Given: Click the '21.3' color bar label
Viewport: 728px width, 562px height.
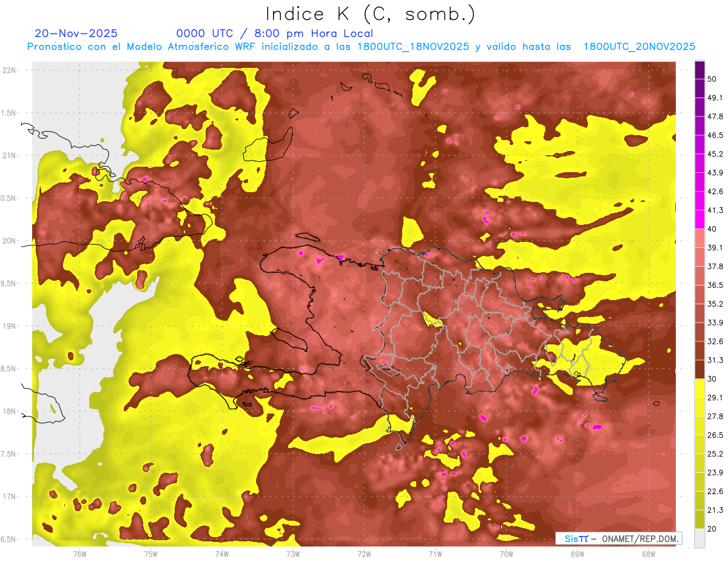Looking at the screenshot, I should point(715,510).
